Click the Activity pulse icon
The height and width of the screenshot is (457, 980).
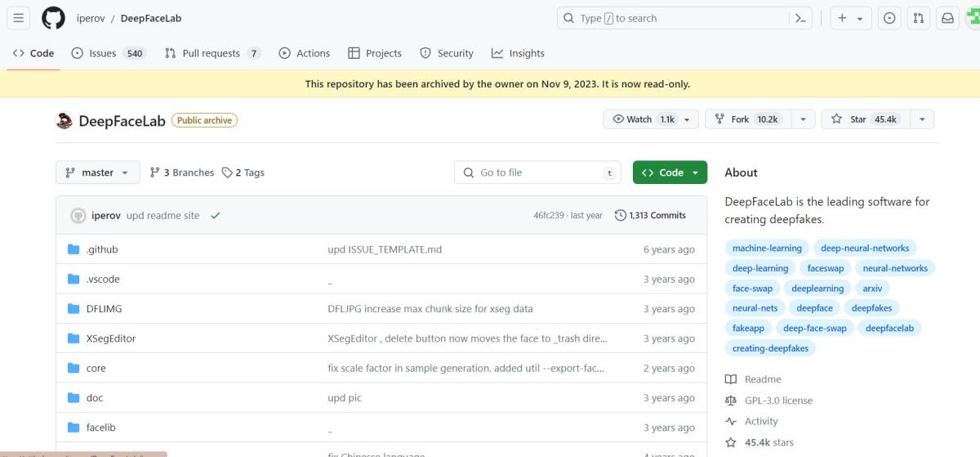tap(731, 421)
